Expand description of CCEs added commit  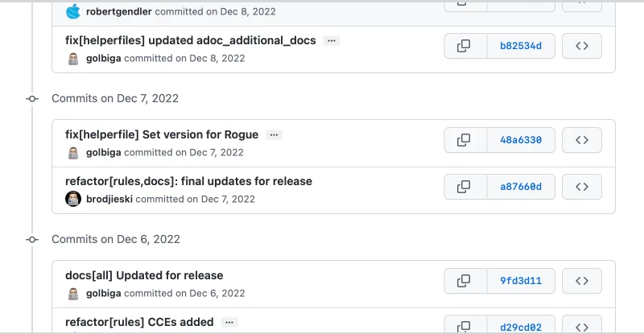pos(229,322)
